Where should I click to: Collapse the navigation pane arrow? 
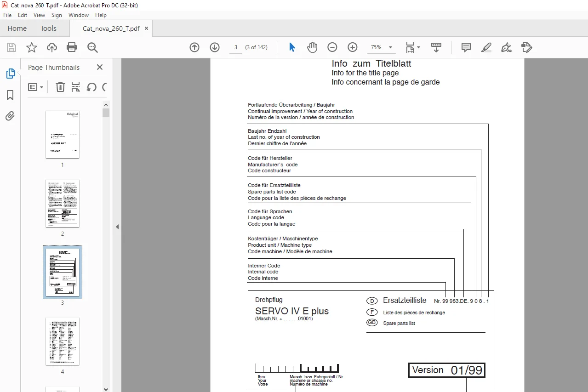(117, 227)
